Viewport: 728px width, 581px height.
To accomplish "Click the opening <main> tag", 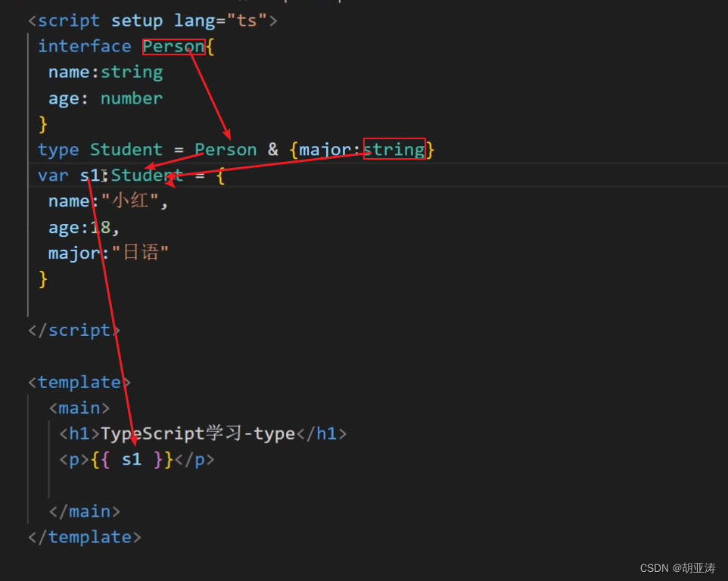I will pyautogui.click(x=79, y=409).
